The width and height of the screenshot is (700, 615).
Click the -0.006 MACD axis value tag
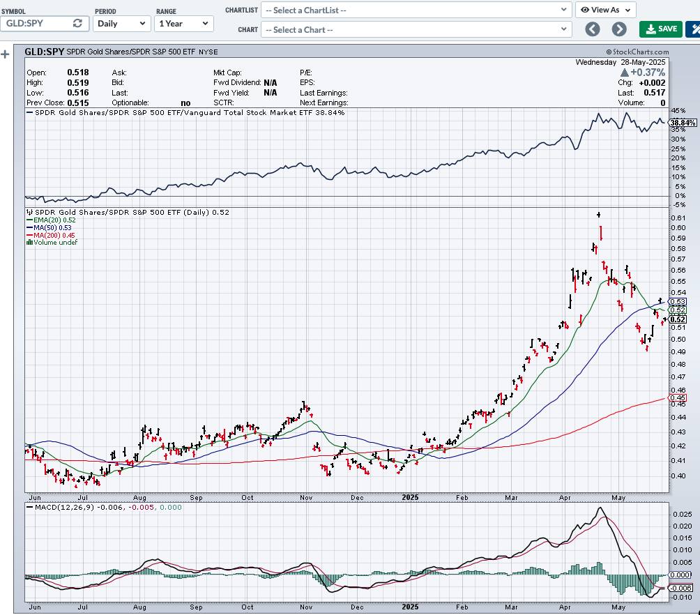680,589
